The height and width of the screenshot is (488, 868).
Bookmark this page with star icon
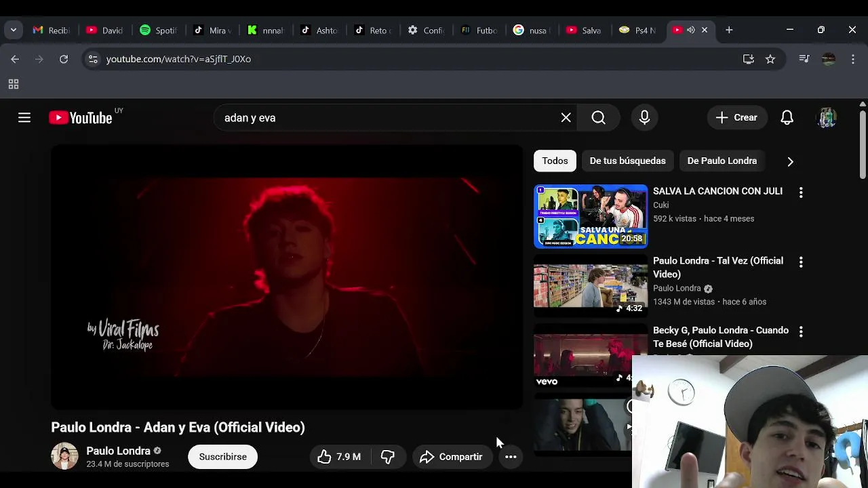tap(770, 59)
